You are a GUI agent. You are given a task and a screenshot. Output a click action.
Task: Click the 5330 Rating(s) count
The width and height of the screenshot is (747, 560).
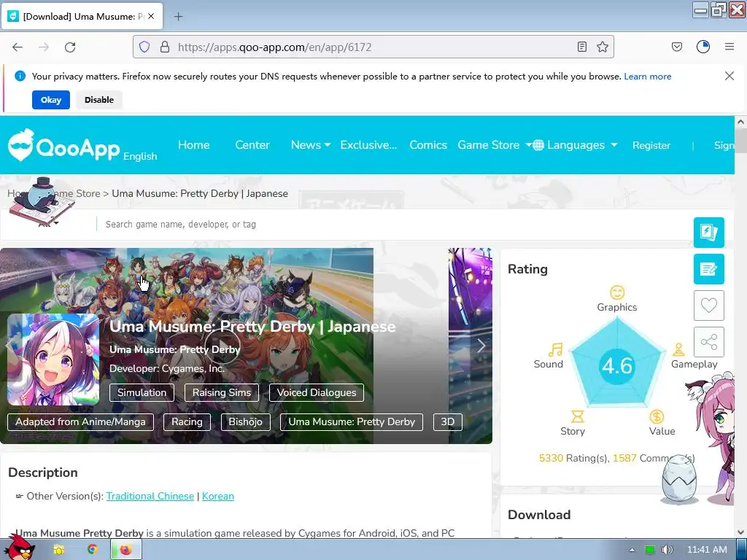click(574, 458)
